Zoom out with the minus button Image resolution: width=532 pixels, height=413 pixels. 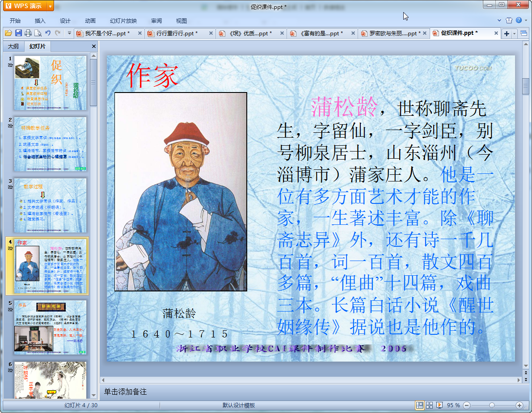click(x=467, y=405)
